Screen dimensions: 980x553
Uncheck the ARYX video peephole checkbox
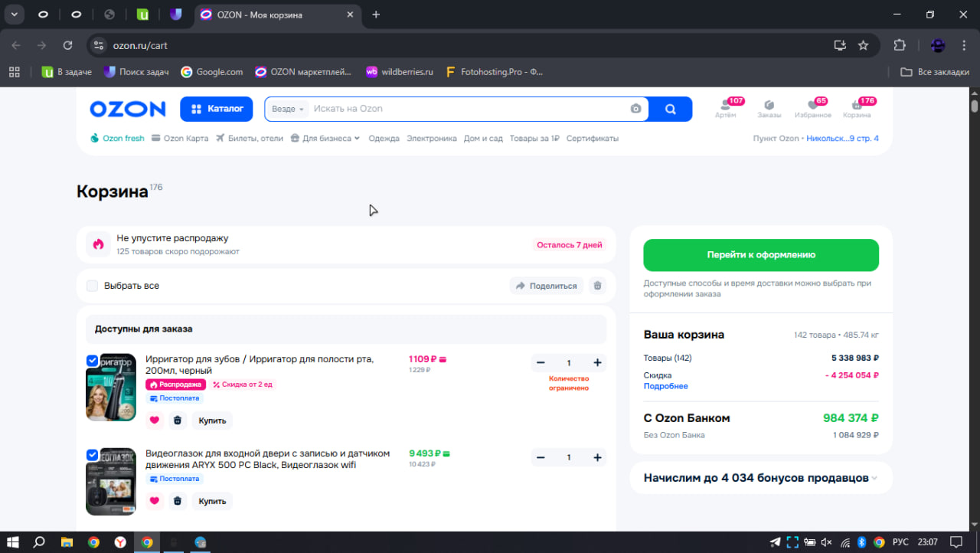click(x=93, y=455)
